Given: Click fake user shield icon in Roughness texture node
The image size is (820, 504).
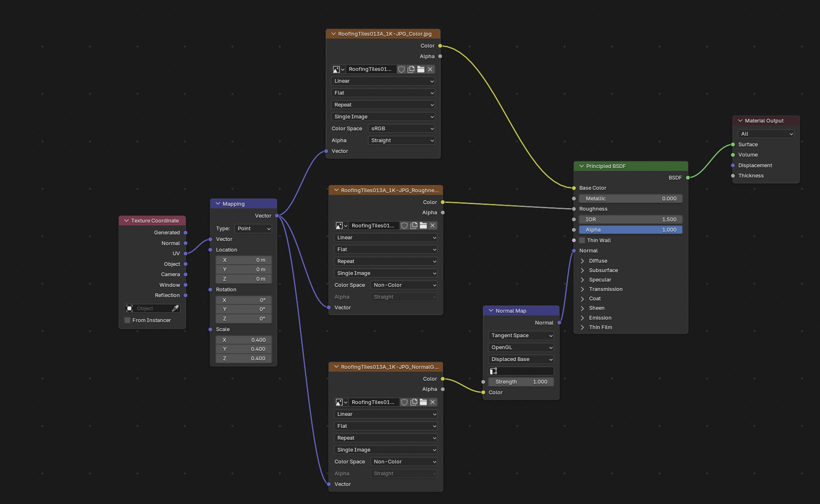Looking at the screenshot, I should (x=404, y=226).
